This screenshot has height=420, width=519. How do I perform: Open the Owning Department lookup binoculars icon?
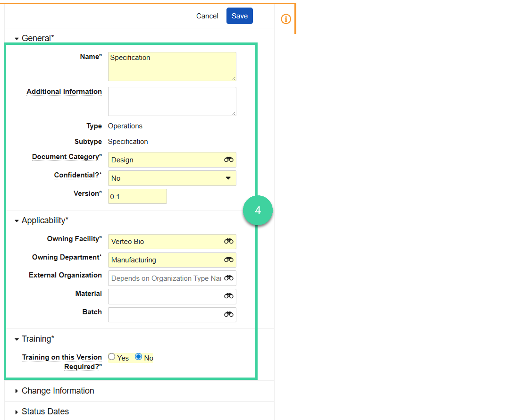[x=229, y=260]
